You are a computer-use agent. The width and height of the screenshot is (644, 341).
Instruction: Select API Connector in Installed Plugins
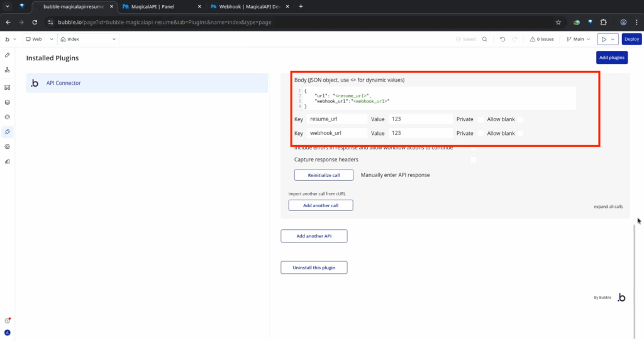[147, 83]
